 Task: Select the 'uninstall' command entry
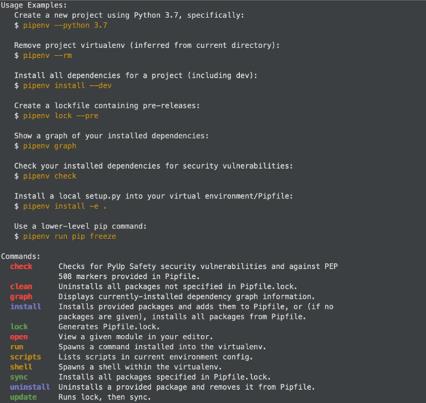(x=30, y=387)
